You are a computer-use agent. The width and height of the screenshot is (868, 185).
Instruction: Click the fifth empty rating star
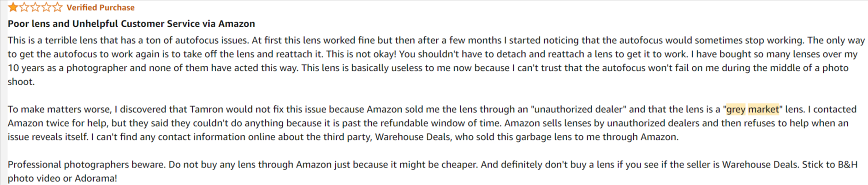(57, 7)
